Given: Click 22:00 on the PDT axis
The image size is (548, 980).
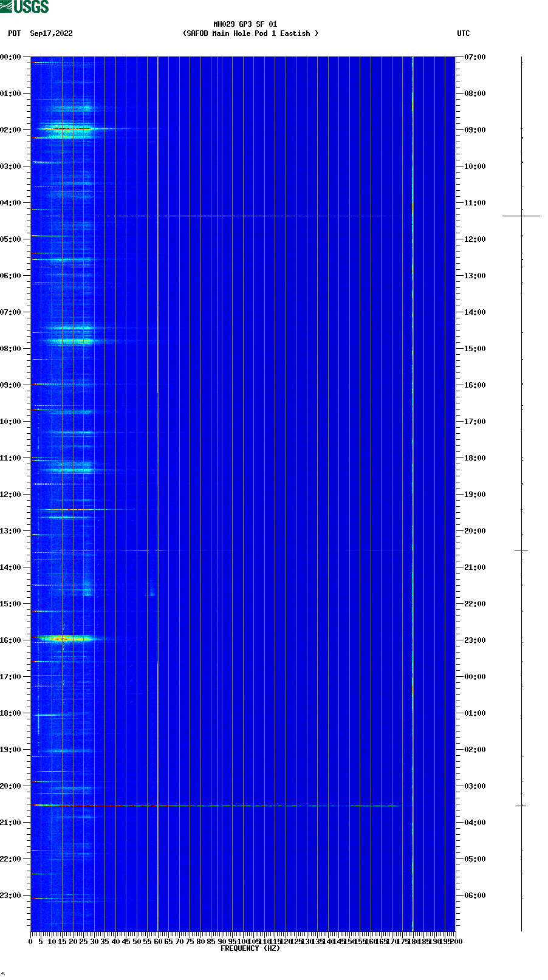Looking at the screenshot, I should coord(11,859).
